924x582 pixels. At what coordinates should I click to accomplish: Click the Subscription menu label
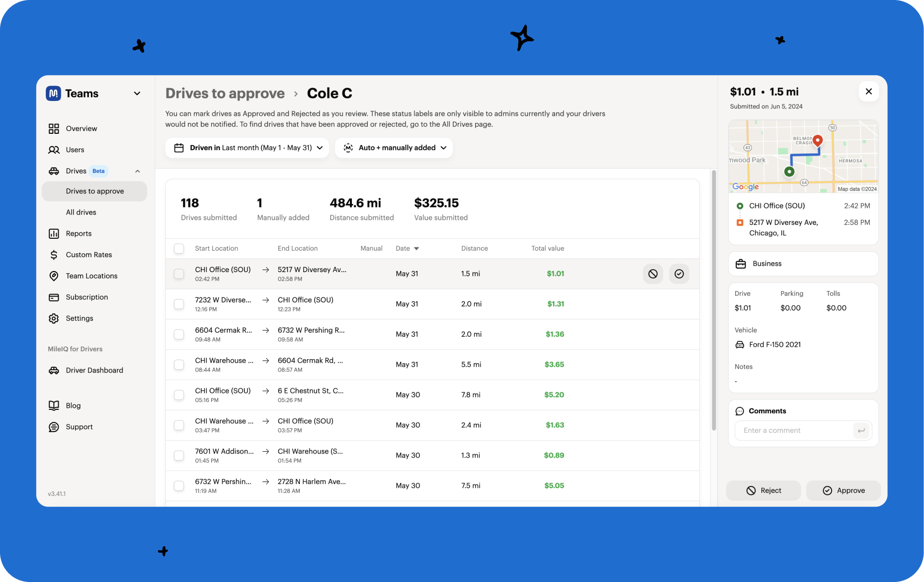click(87, 297)
